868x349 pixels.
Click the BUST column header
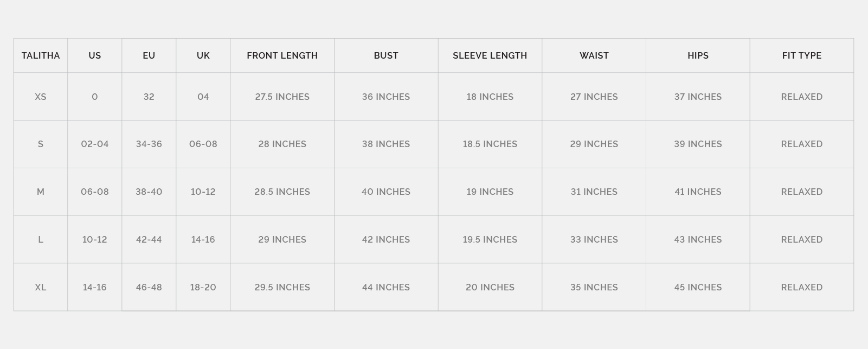click(x=386, y=55)
